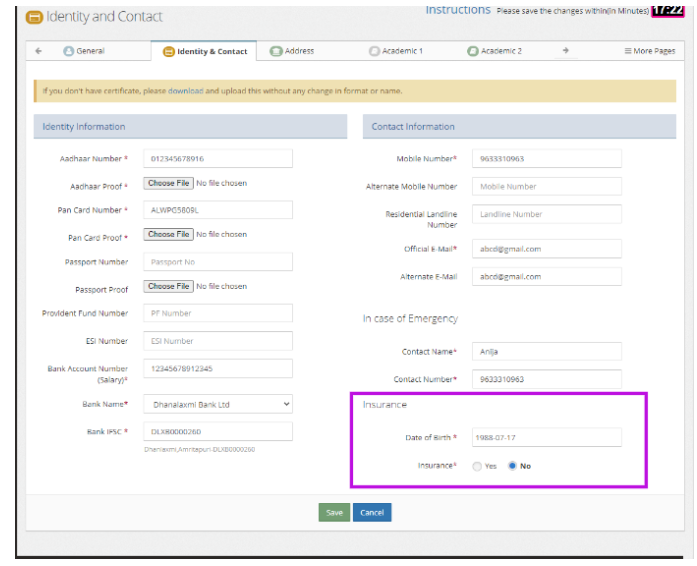Focus the Date of Birth field
The width and height of the screenshot is (697, 566).
[x=546, y=438]
